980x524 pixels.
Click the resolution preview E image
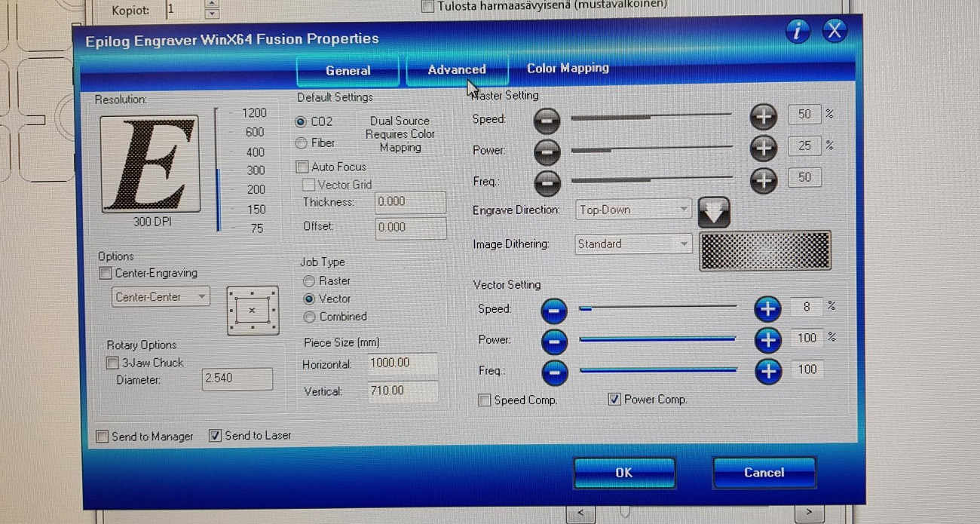point(150,164)
